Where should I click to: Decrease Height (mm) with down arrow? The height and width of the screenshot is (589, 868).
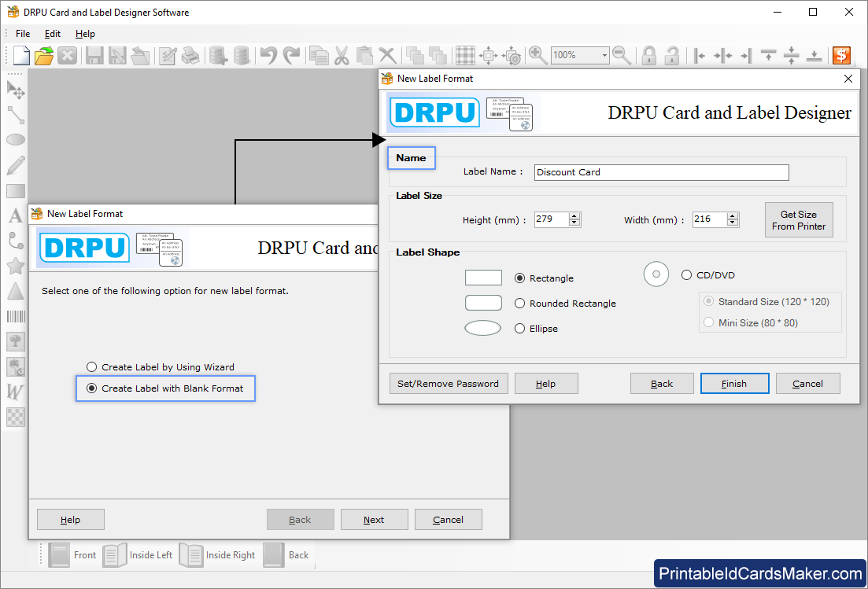click(x=574, y=223)
